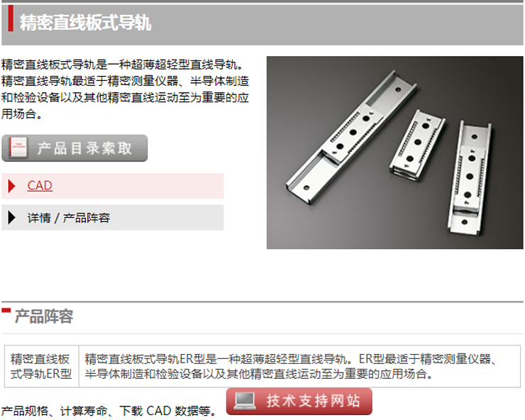This screenshot has width=525, height=420.
Task: Click the 产品目录索取 catalog request button
Action: pyautogui.click(x=74, y=148)
